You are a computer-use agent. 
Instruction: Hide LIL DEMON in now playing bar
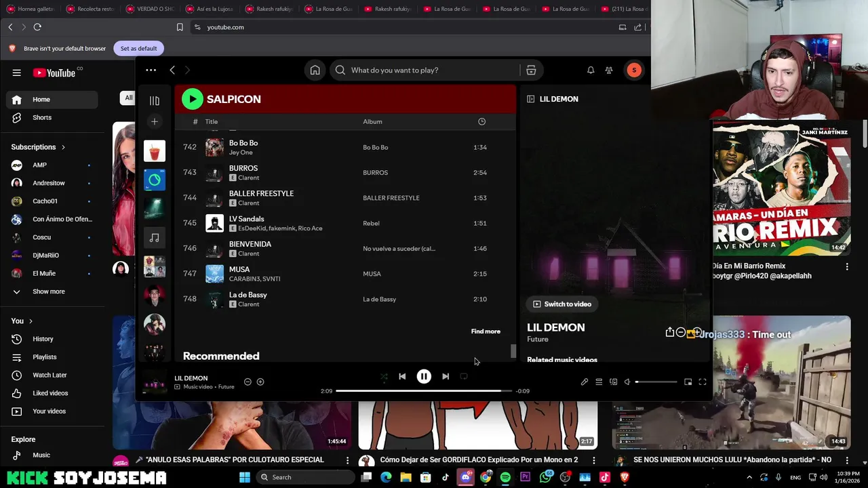(x=248, y=382)
